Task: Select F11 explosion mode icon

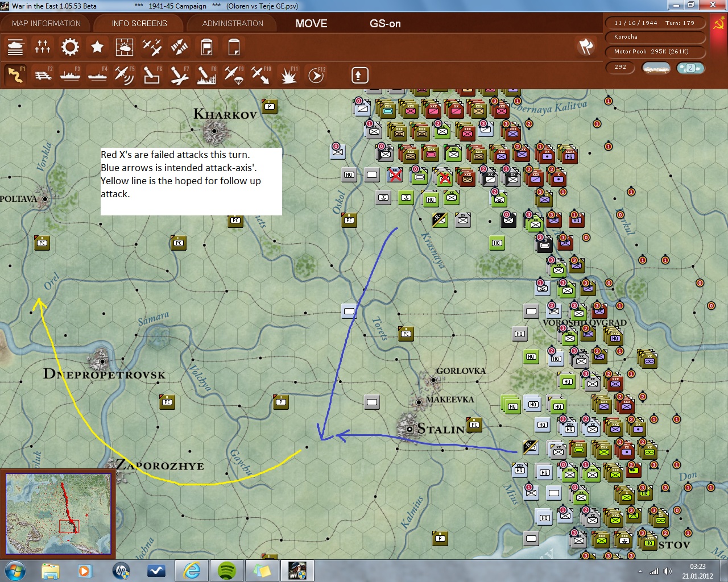Action: point(288,75)
